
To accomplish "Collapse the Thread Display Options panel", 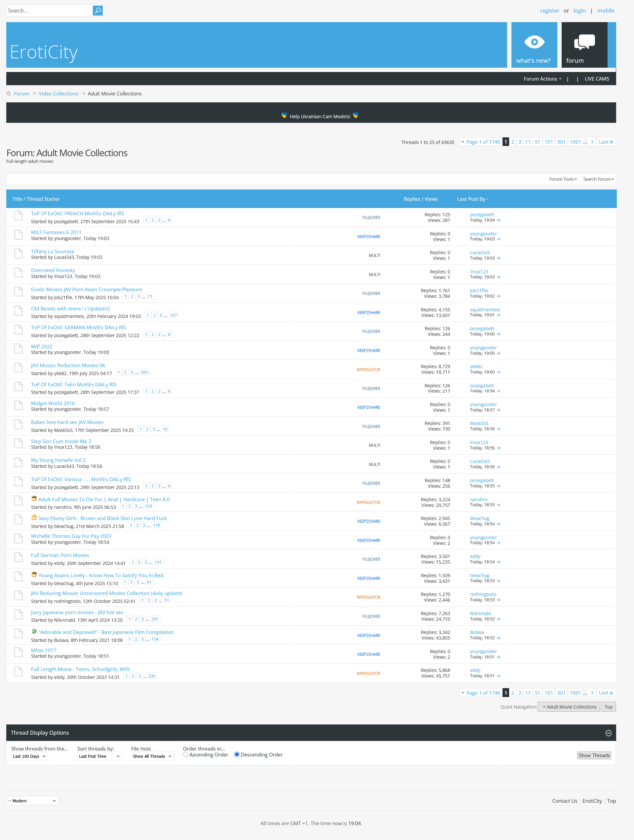I will [608, 733].
